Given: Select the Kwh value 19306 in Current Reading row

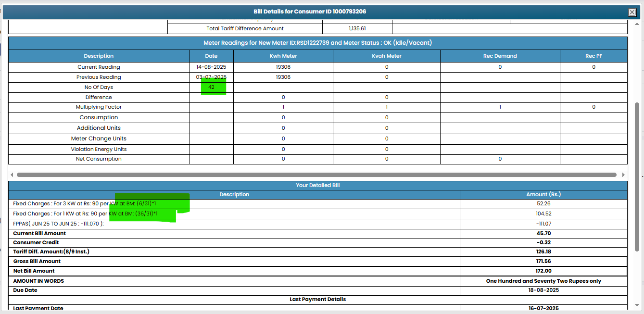Looking at the screenshot, I should pyautogui.click(x=283, y=67).
